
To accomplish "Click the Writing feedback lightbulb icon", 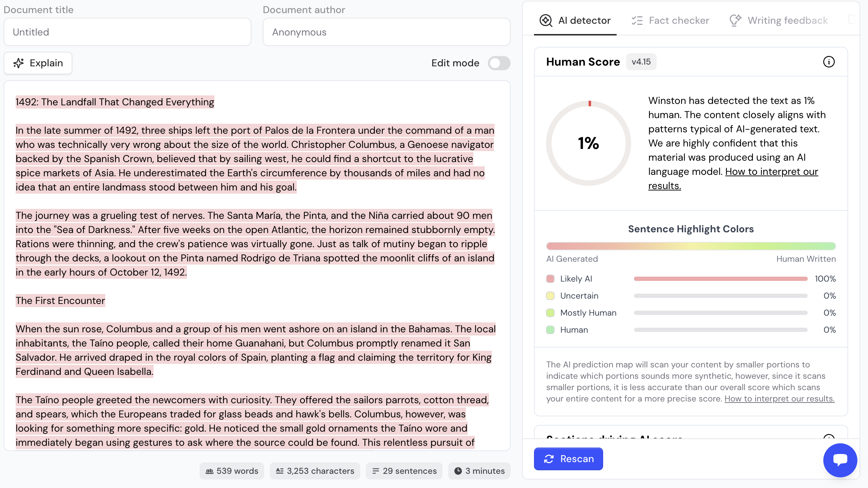I will [x=735, y=21].
